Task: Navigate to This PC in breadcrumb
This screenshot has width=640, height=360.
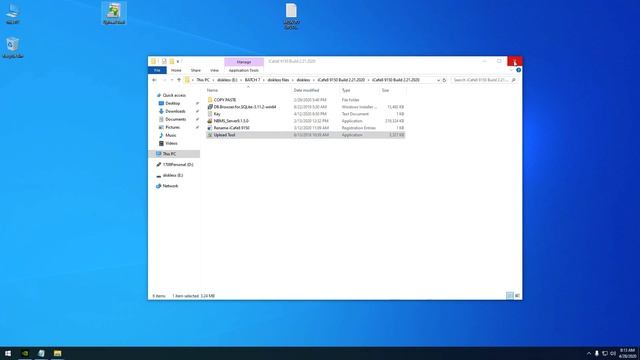Action: [x=203, y=80]
